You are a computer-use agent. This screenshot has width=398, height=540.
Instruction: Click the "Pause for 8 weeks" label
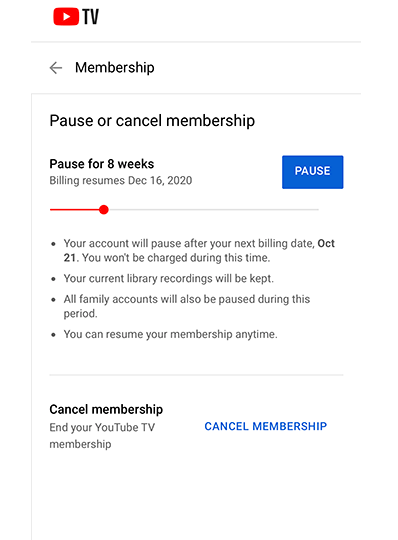[x=102, y=164]
